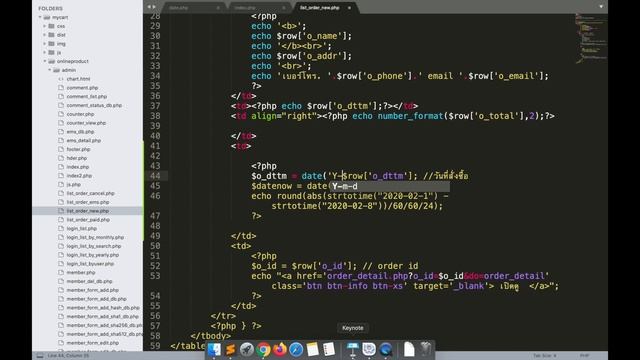Expand the css folder
The width and height of the screenshot is (640, 360).
44,26
